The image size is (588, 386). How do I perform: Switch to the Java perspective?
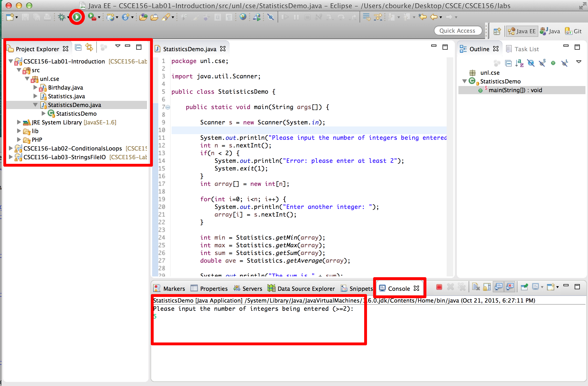(x=550, y=31)
